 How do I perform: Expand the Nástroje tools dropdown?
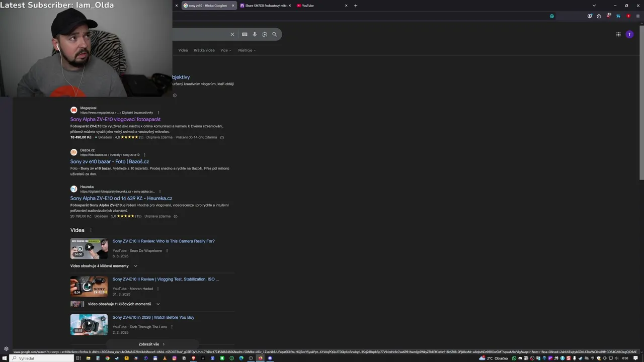[247, 50]
